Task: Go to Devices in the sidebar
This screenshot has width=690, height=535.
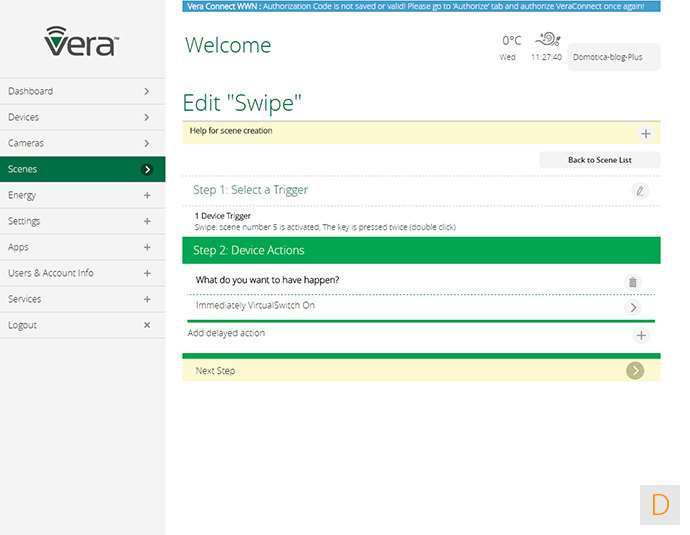Action: (x=82, y=117)
